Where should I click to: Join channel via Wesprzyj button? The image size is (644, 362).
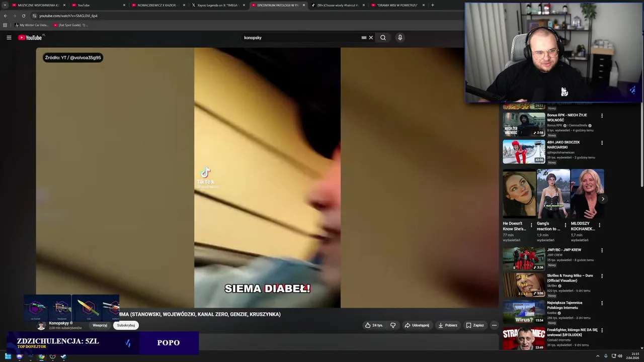click(x=100, y=325)
